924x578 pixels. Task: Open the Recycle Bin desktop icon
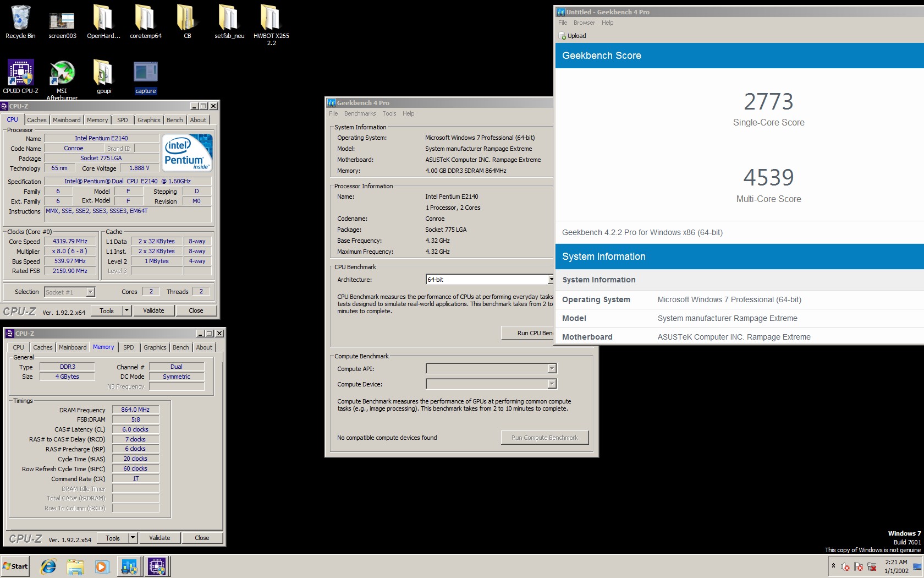(20, 21)
